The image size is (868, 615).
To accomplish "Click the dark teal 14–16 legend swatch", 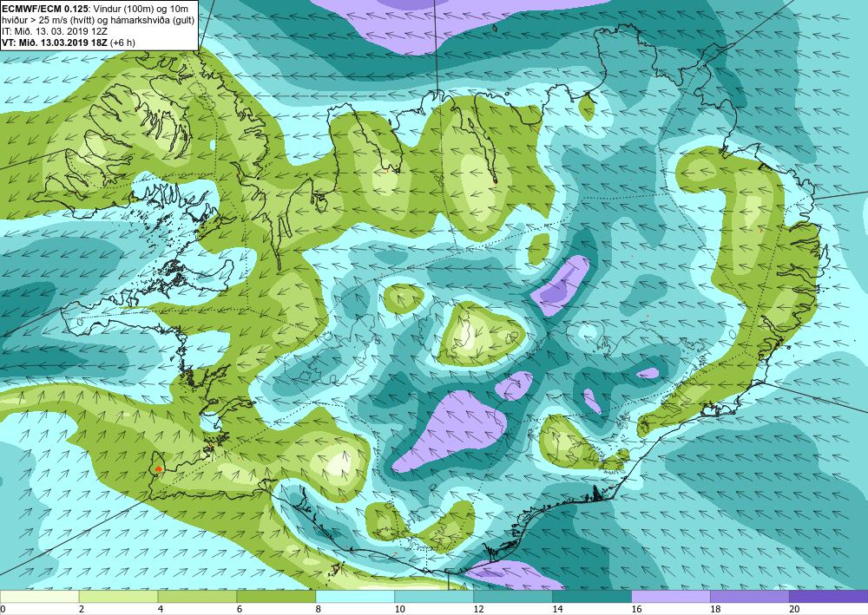I will [x=592, y=597].
